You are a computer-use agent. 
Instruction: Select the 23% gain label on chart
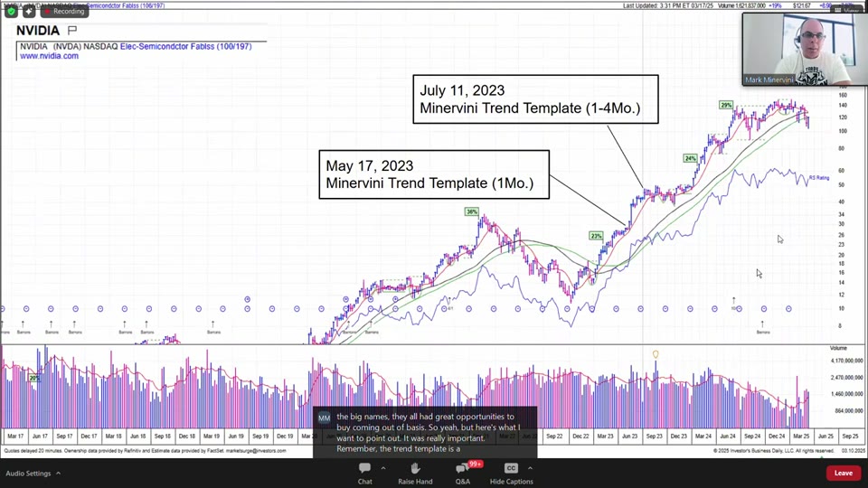pos(596,236)
